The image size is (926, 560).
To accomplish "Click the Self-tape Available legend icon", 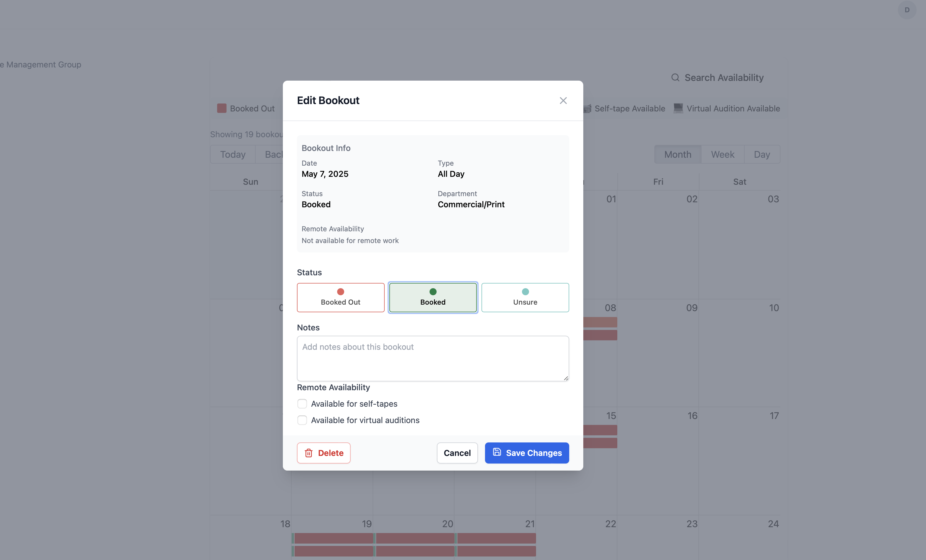I will pos(587,108).
